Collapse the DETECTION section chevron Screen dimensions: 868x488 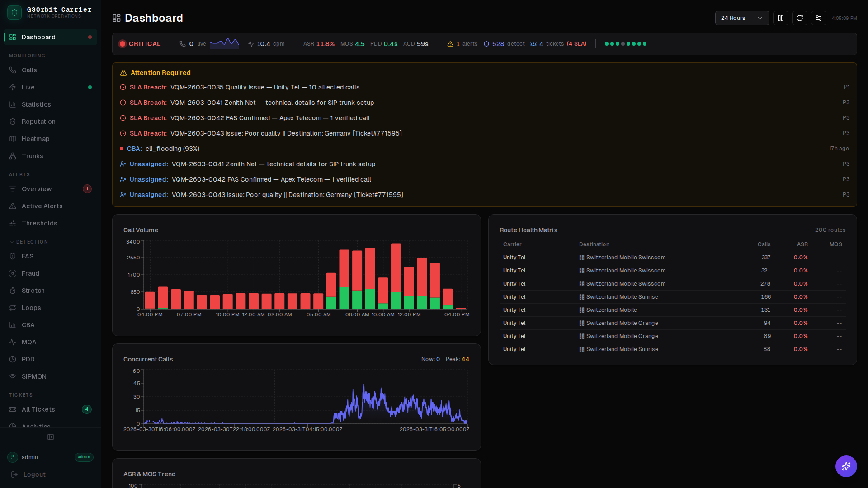click(11, 242)
